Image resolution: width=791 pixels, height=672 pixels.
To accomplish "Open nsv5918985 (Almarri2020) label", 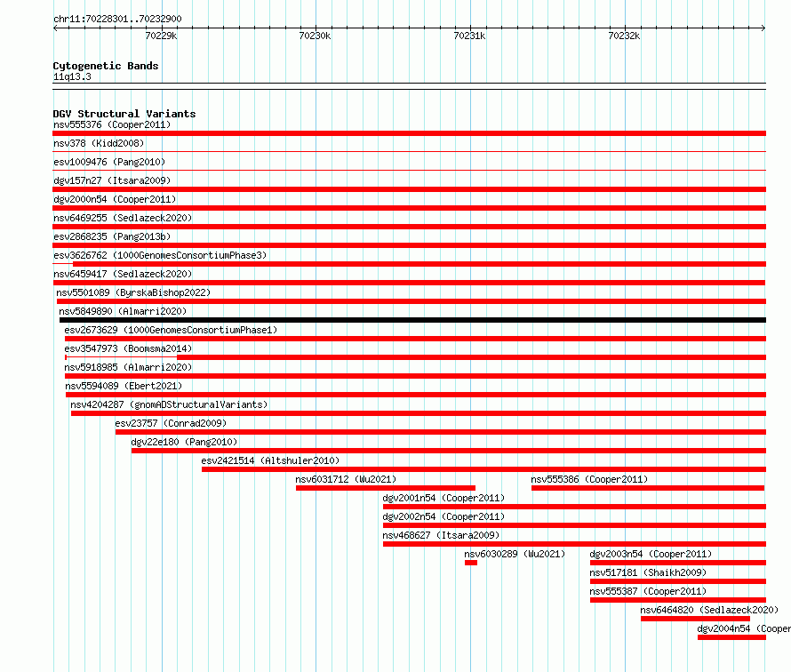I will click(128, 367).
